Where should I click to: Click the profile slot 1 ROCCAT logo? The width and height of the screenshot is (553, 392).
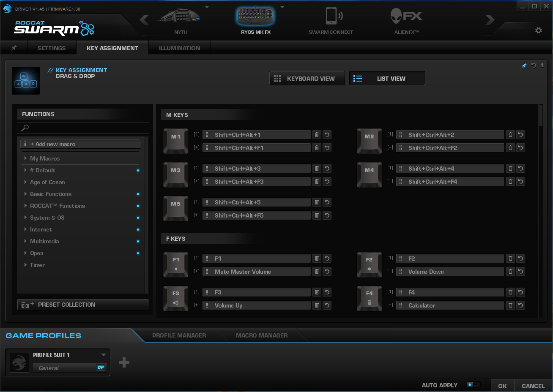[x=19, y=362]
